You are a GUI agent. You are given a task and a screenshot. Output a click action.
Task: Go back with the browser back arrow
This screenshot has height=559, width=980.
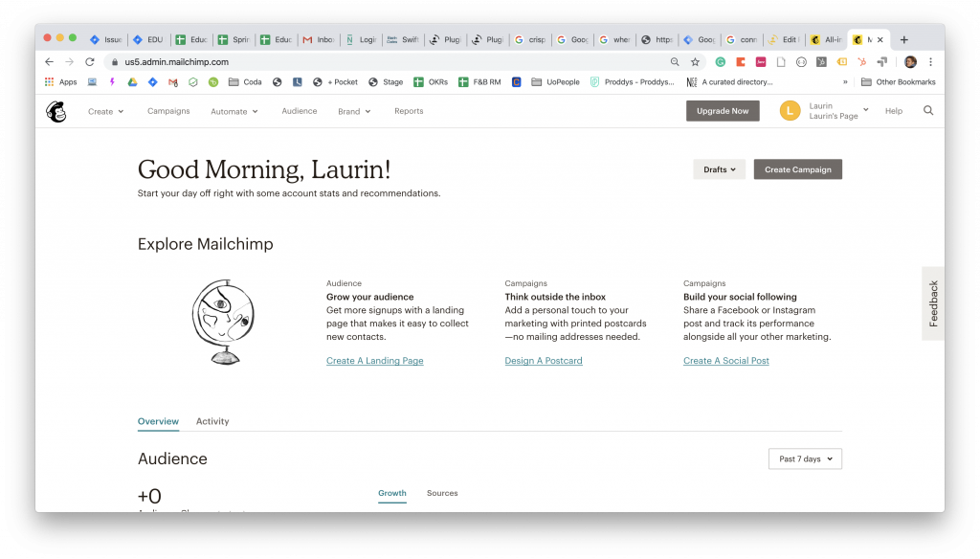[x=50, y=62]
